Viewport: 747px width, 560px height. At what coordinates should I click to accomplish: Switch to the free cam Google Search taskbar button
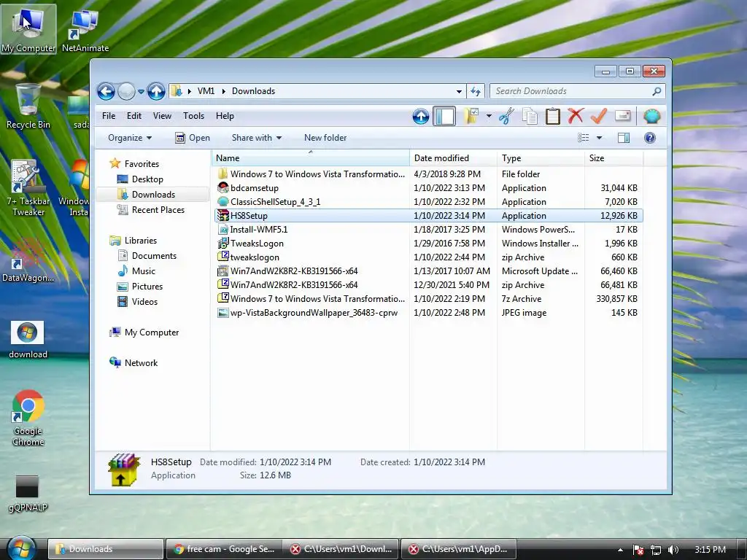[x=224, y=549]
